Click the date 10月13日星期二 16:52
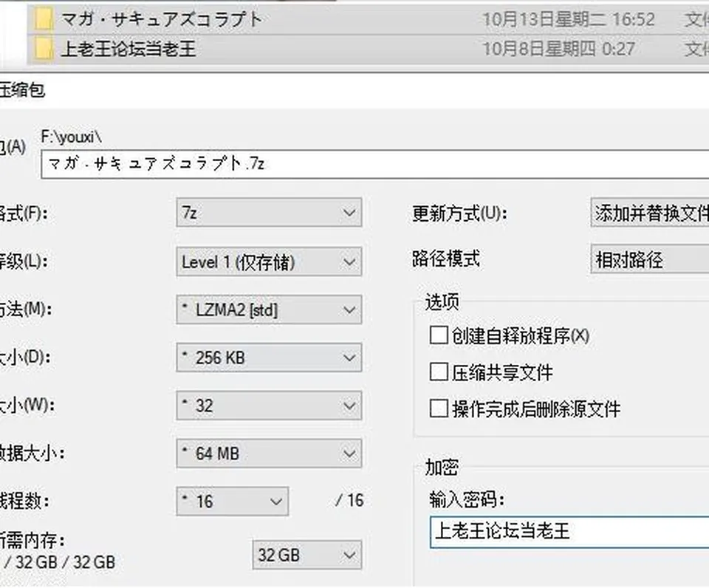 pyautogui.click(x=569, y=19)
